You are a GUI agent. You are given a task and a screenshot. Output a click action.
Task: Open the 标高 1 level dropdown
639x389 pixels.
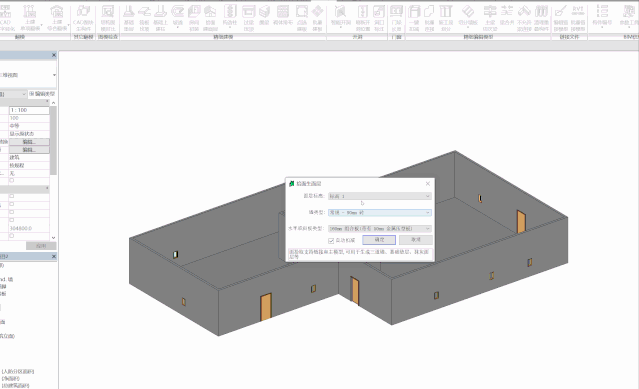point(379,196)
